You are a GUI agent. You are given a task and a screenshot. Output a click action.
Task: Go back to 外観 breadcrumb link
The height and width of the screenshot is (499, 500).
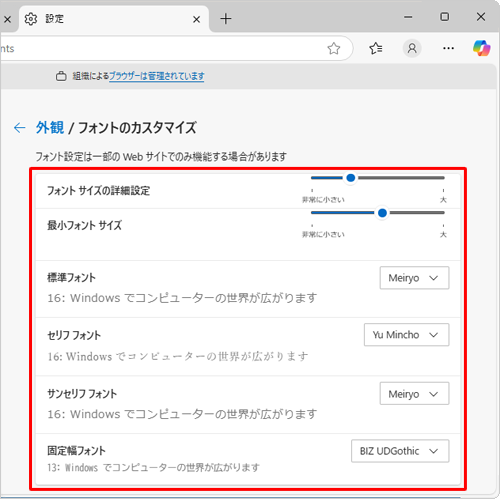coord(50,128)
